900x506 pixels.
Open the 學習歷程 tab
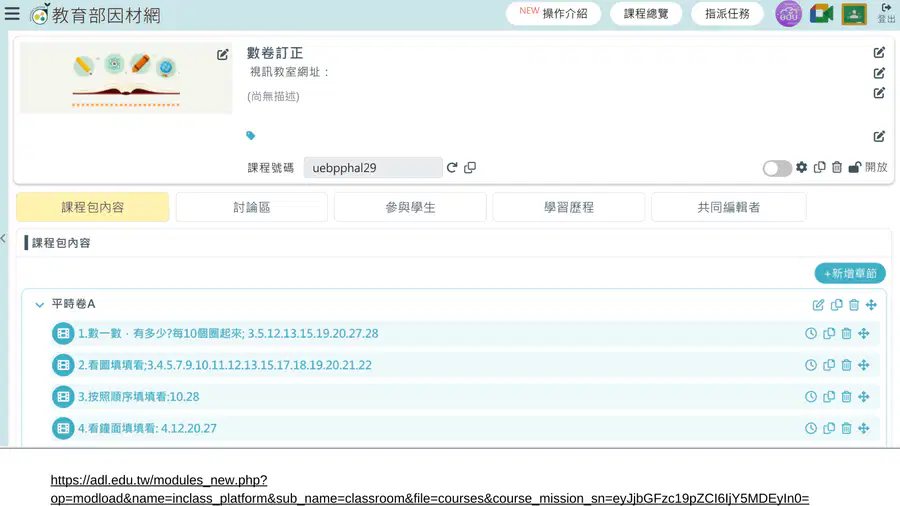(568, 207)
